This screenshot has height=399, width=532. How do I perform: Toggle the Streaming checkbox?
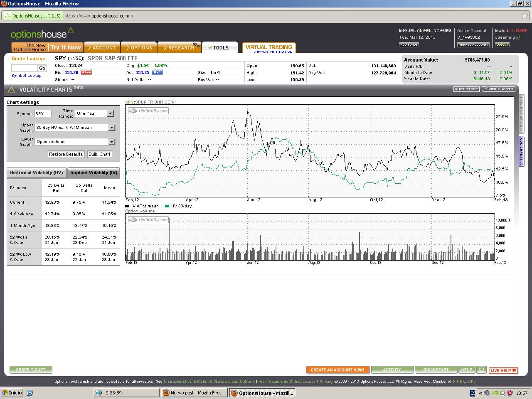coord(518,37)
